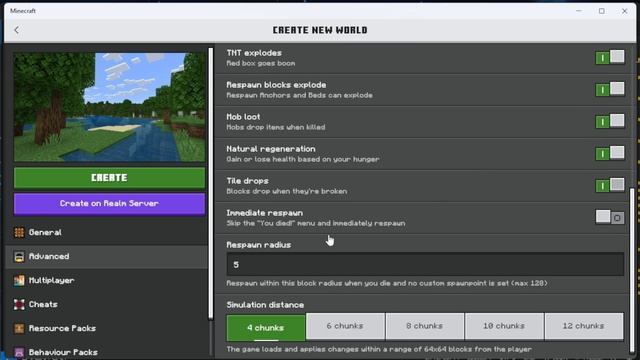Viewport: 640px width, 360px height.
Task: Minimize the Minecraft window
Action: pos(579,11)
